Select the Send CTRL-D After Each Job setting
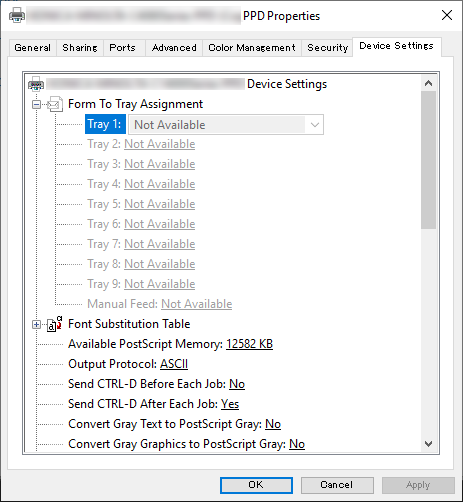 pos(153,404)
